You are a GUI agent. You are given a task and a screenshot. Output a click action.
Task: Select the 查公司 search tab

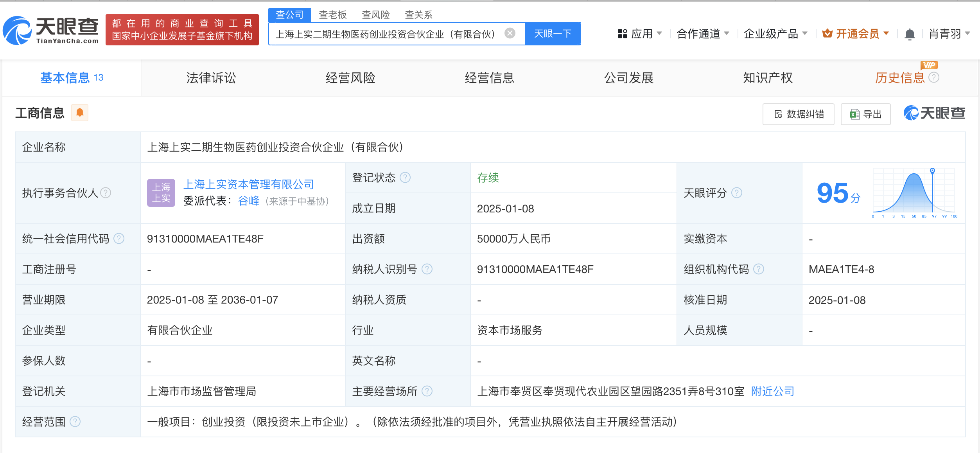pyautogui.click(x=290, y=15)
